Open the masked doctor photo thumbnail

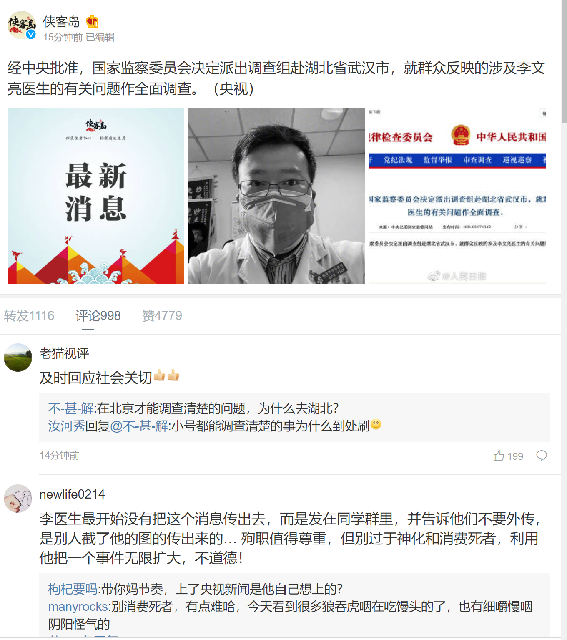[x=276, y=196]
